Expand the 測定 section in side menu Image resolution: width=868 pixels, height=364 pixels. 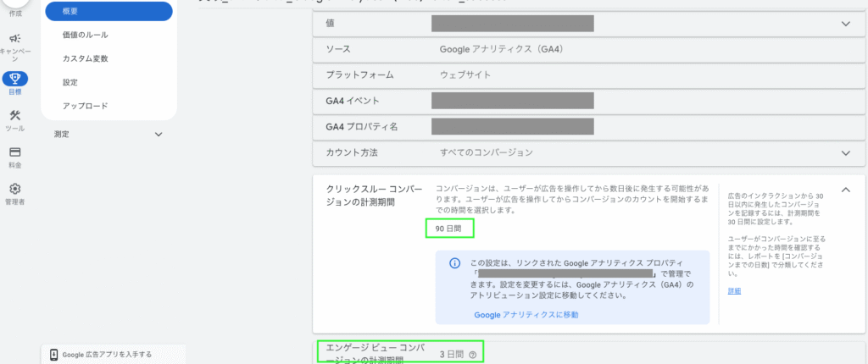(159, 134)
